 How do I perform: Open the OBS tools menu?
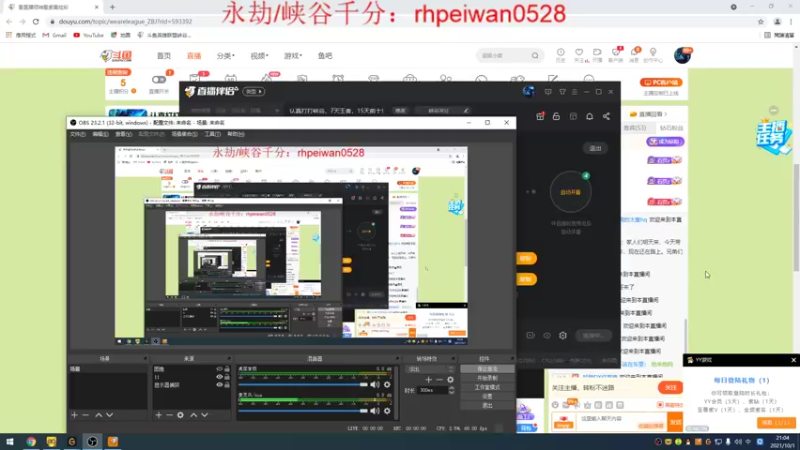(212, 134)
